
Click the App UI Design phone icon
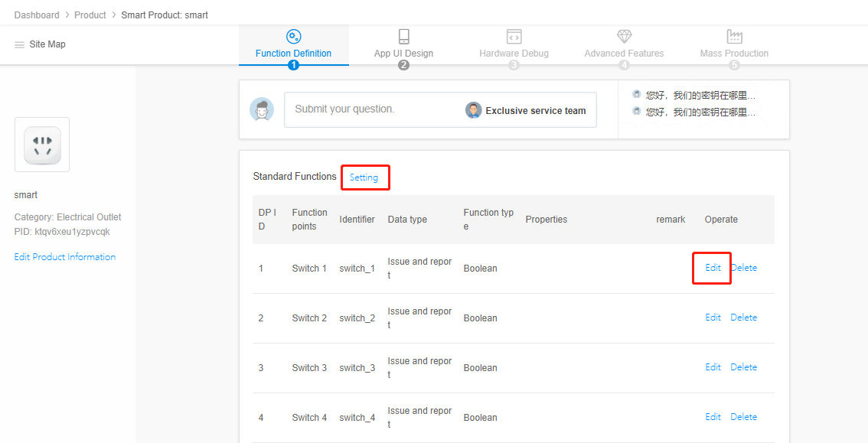403,37
